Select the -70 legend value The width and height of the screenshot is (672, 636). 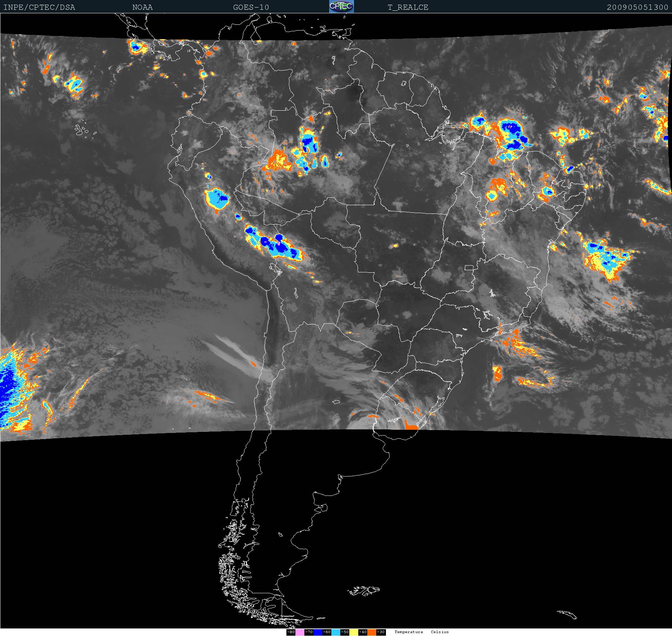(309, 632)
